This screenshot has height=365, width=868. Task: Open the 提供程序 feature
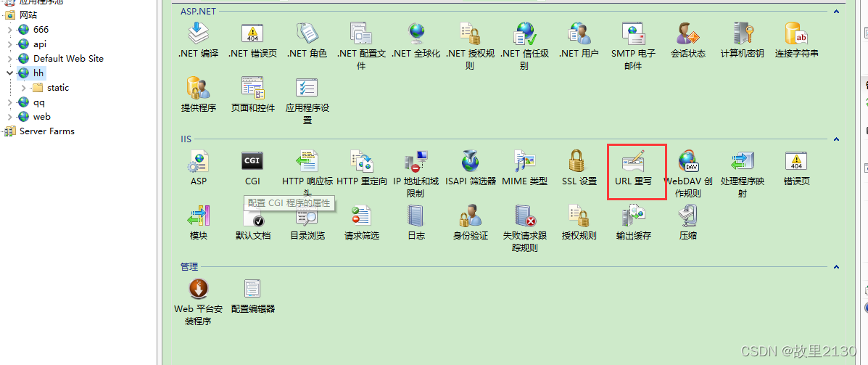(198, 95)
